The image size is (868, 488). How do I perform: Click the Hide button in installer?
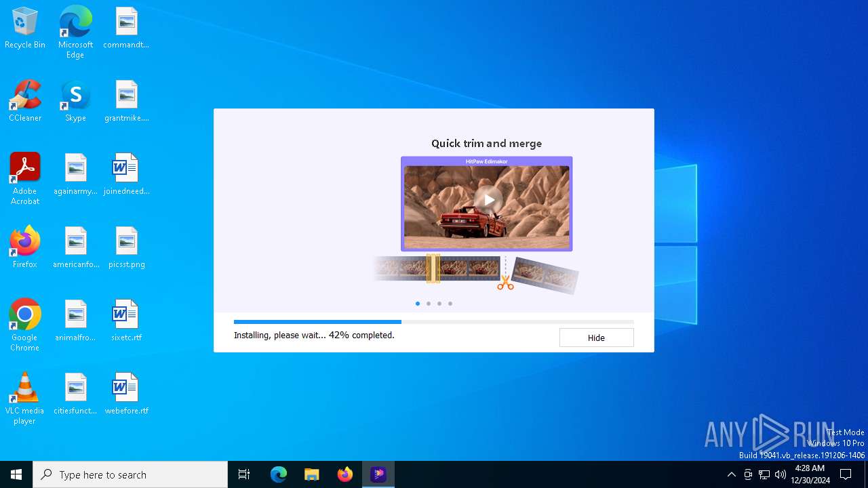(x=596, y=338)
